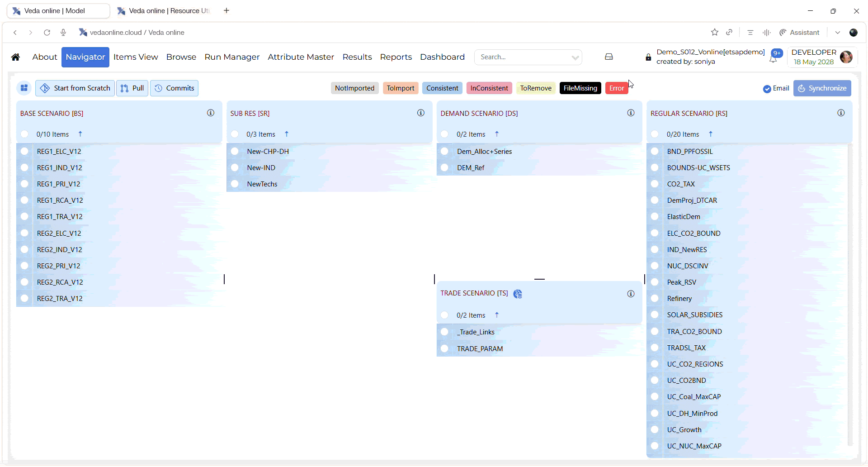
Task: Click the Pull button
Action: [132, 88]
